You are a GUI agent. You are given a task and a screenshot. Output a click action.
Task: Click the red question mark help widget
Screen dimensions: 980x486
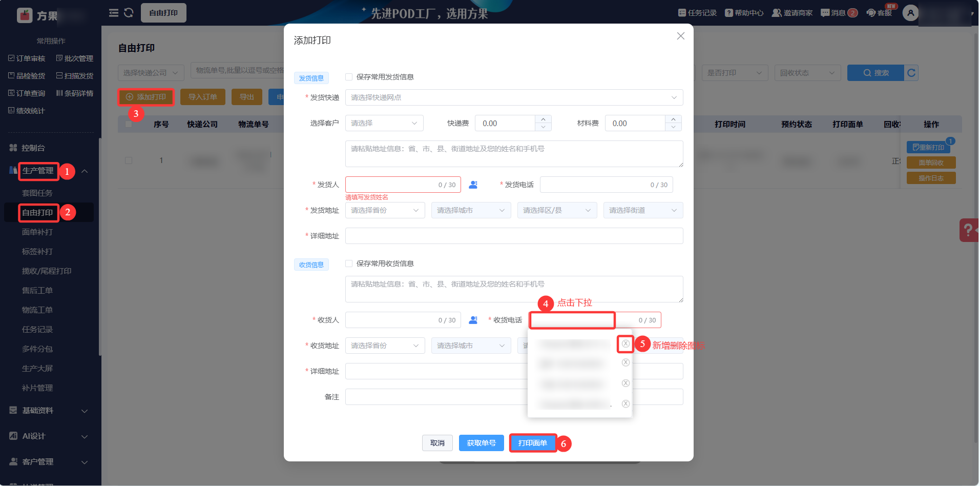pos(969,230)
